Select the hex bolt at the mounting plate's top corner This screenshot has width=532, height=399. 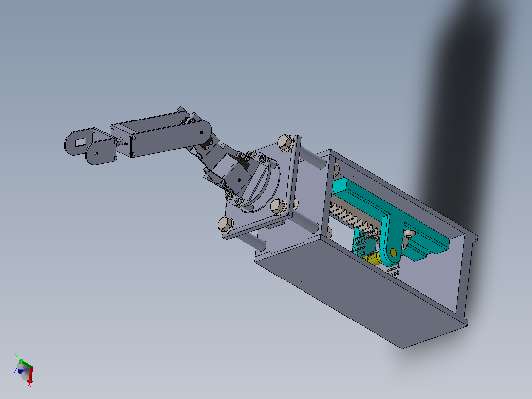coord(286,143)
